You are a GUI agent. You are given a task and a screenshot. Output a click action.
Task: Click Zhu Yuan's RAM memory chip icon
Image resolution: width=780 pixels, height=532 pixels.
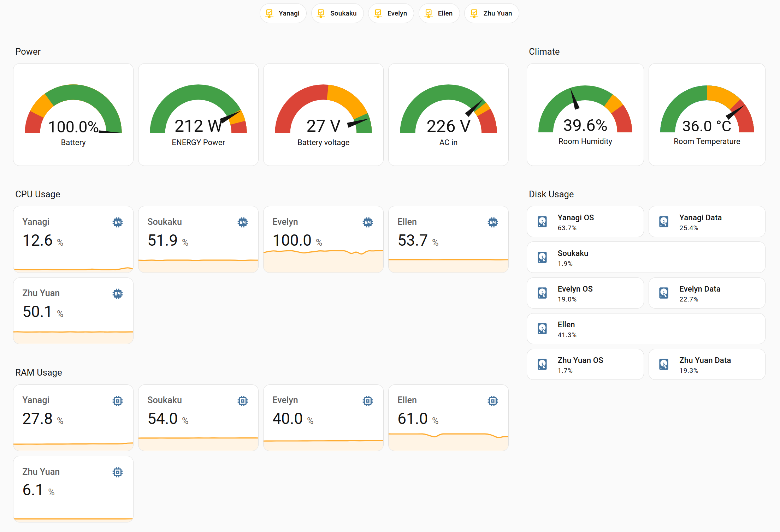(118, 472)
